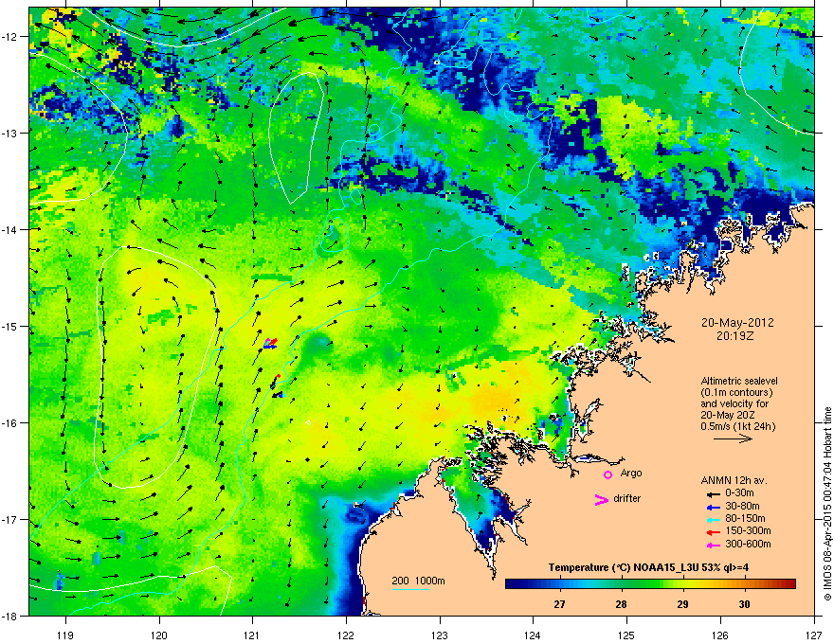Click the colorbar tick value '29'
The width and height of the screenshot is (834, 644).
coord(683,604)
